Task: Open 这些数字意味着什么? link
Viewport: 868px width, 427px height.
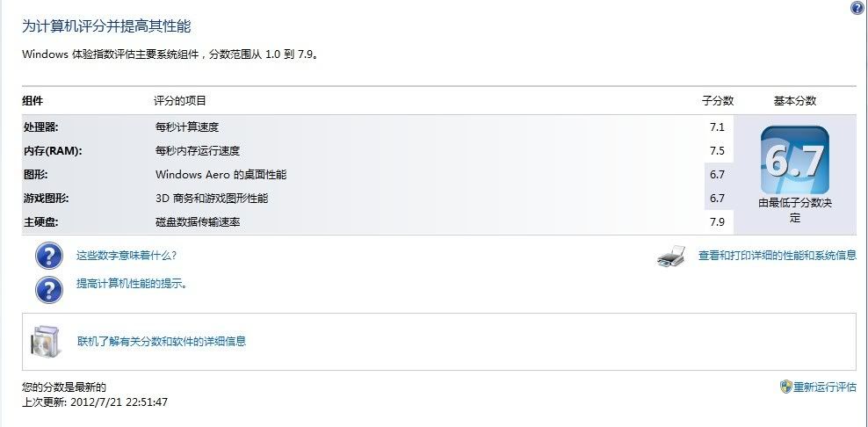Action: [127, 256]
